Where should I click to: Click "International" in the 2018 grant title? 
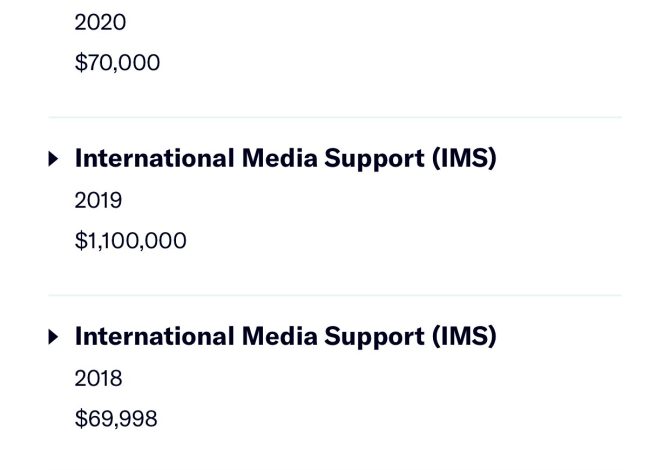(x=155, y=336)
